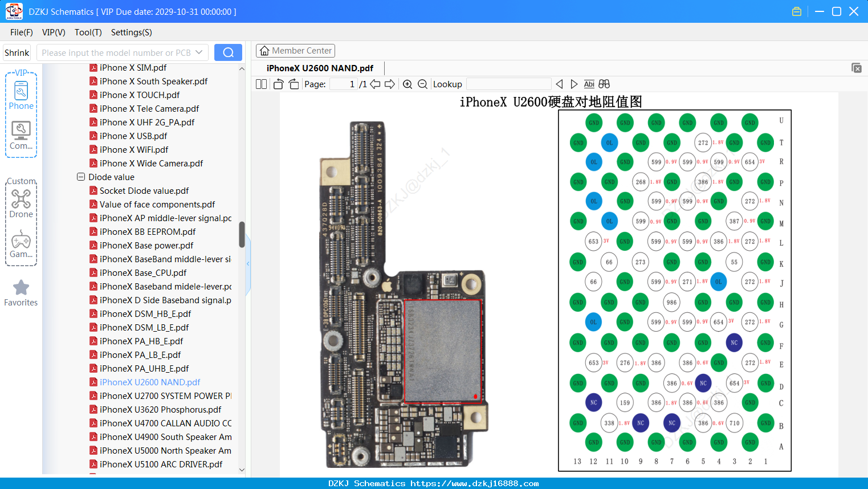
Task: Open the Tool(T) menu
Action: (x=88, y=32)
